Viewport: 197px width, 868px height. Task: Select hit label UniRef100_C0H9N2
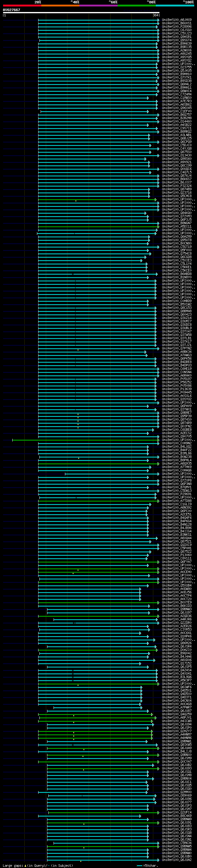177,443
